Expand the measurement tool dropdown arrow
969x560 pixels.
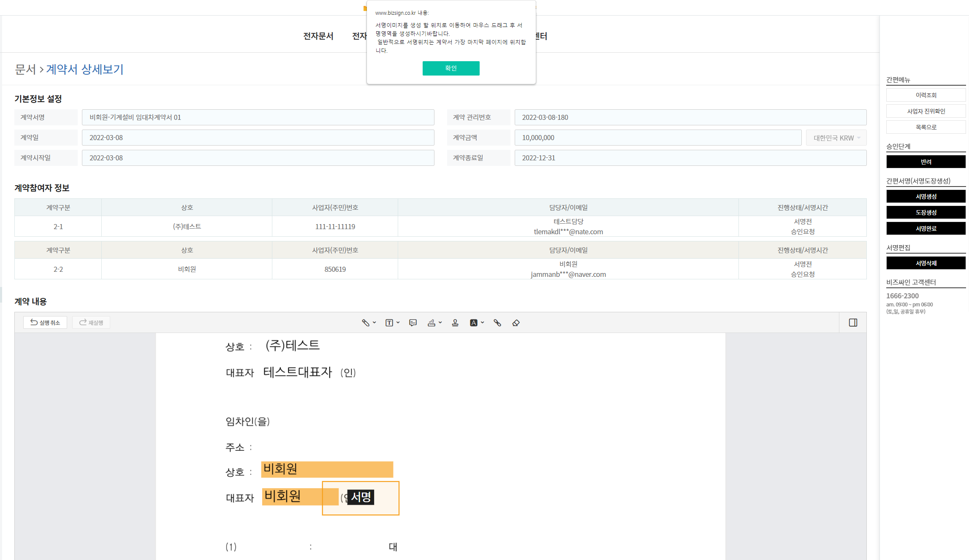point(440,323)
